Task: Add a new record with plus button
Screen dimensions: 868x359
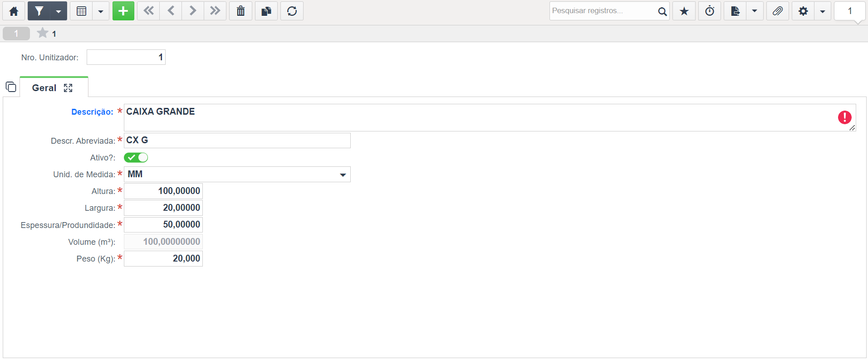Action: (123, 11)
